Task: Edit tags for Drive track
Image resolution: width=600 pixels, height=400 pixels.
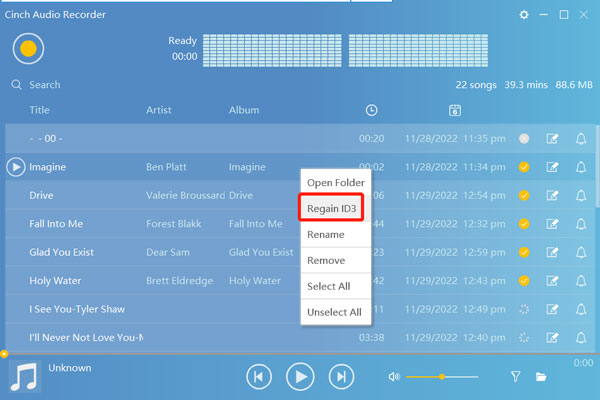Action: (x=552, y=195)
